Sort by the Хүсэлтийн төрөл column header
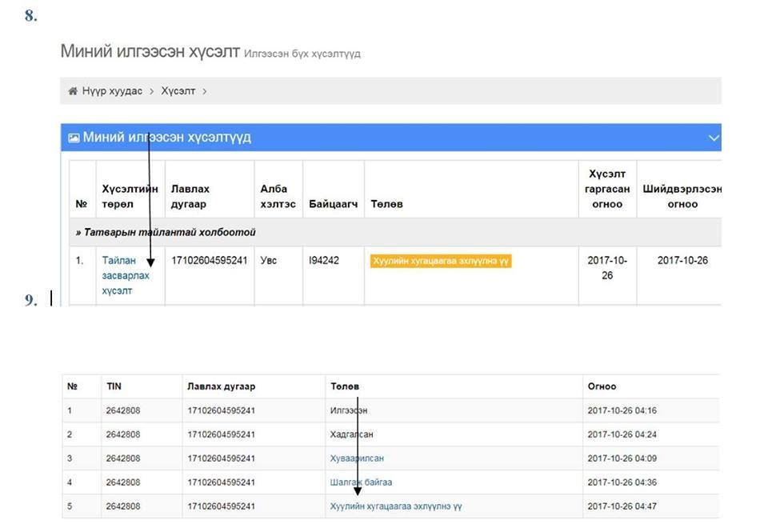768x532 pixels. [130, 196]
